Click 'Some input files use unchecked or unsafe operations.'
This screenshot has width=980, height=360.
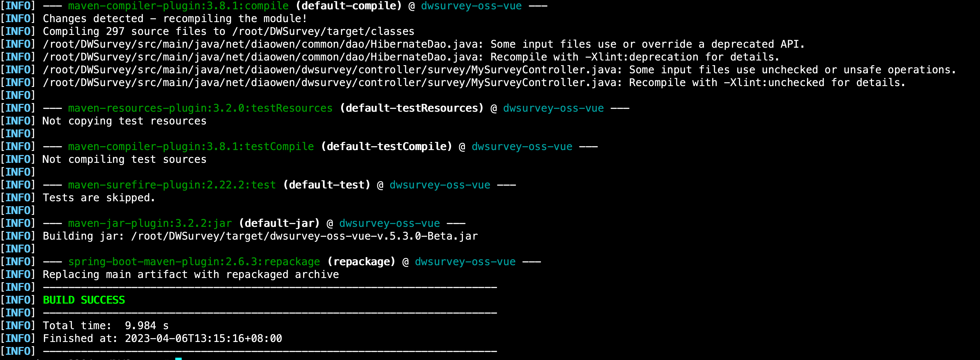pos(793,69)
